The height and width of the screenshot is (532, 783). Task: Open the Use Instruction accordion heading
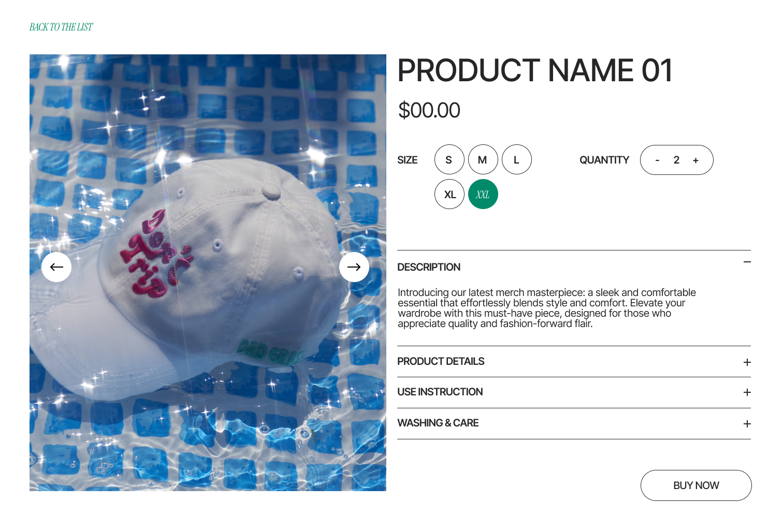point(440,392)
